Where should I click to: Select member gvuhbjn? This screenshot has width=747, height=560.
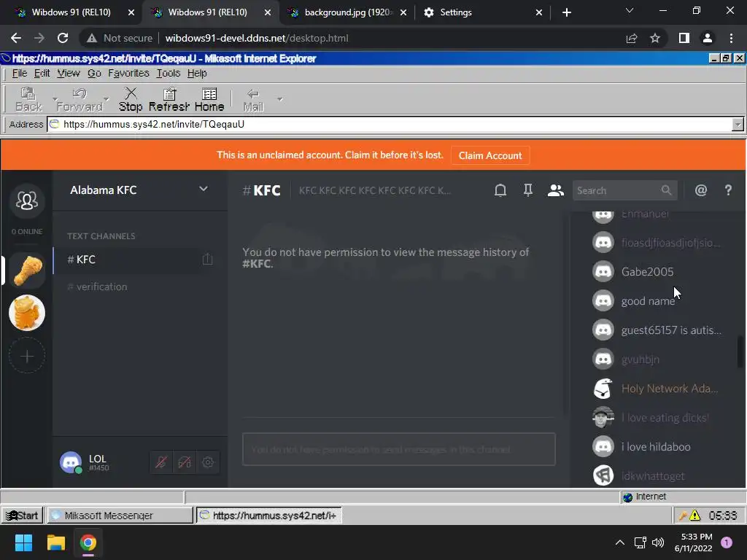pos(657,359)
